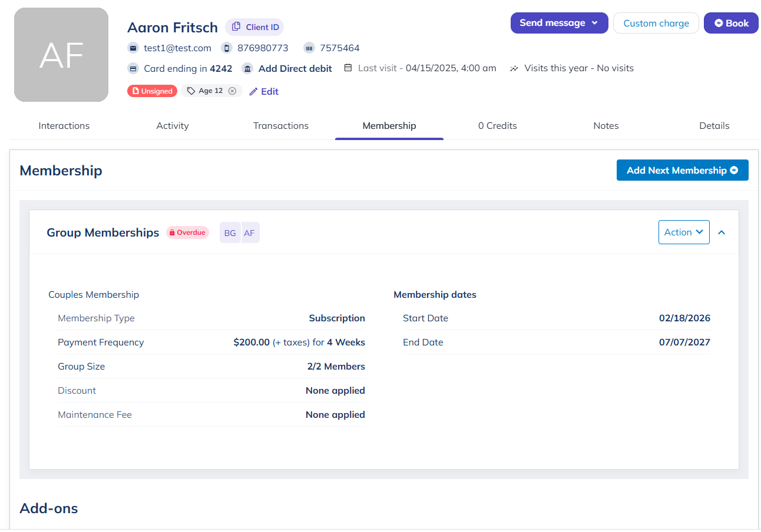Click phone number 876980773
Viewport: 761px width, 532px height.
click(x=263, y=48)
